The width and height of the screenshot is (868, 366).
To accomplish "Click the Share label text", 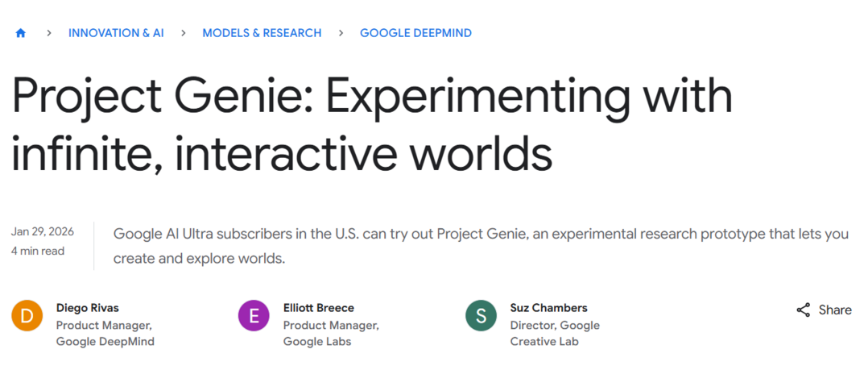I will (835, 310).
